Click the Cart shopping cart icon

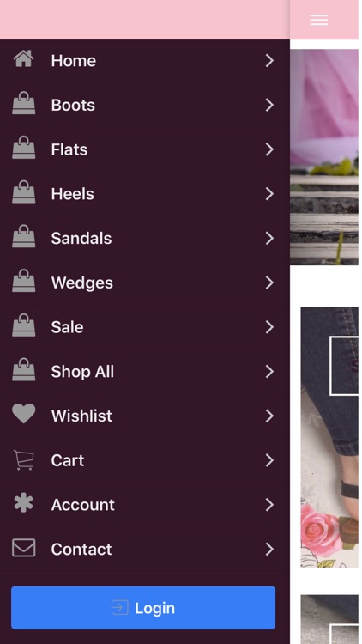pos(24,460)
